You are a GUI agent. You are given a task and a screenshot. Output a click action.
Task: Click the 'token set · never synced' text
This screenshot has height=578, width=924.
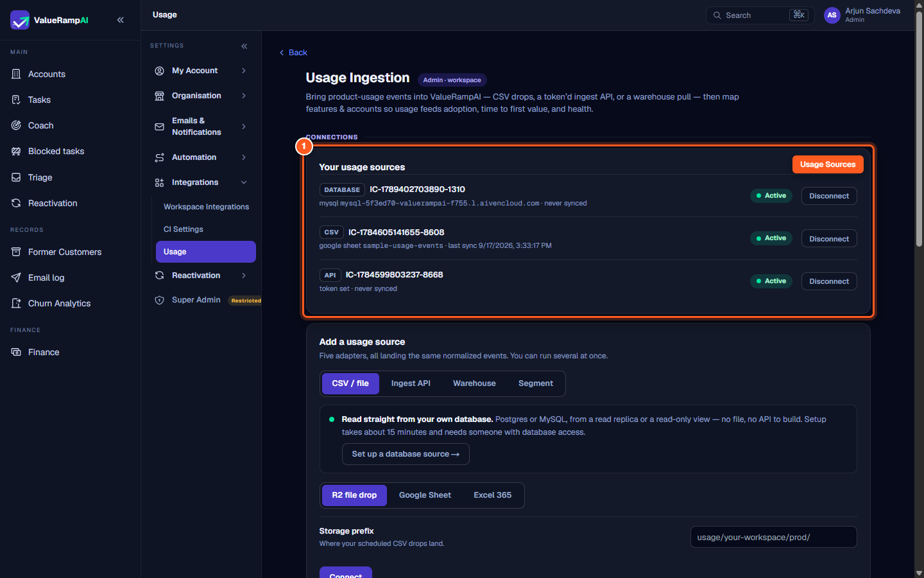click(x=358, y=289)
